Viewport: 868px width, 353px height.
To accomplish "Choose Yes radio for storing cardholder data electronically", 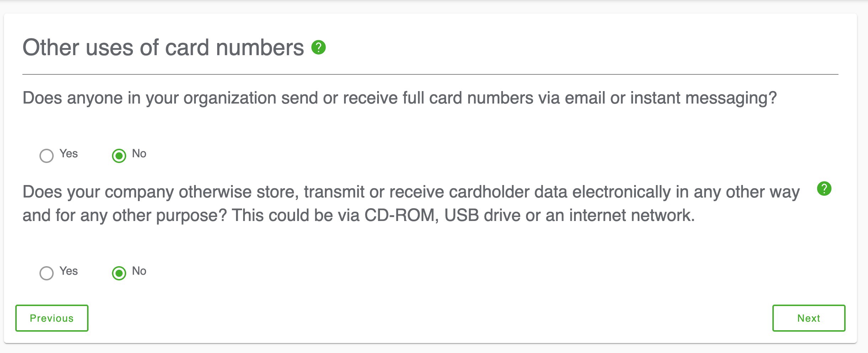I will [x=47, y=273].
